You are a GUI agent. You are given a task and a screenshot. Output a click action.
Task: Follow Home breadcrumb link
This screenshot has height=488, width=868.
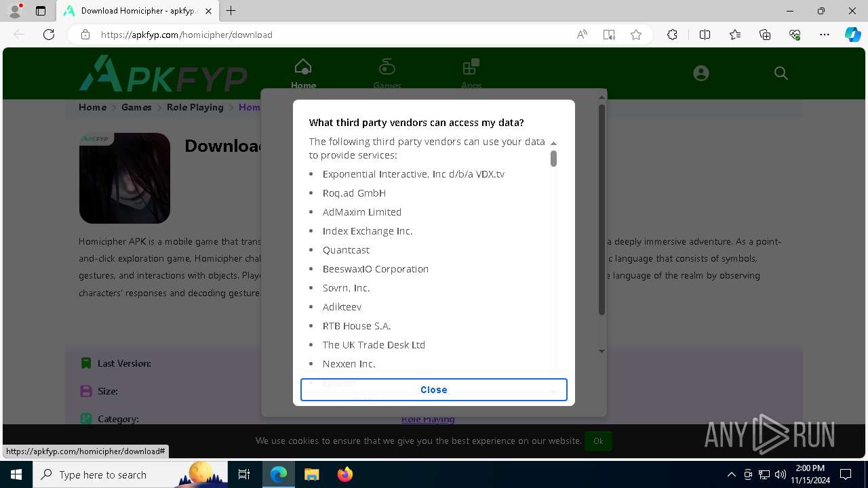click(92, 107)
